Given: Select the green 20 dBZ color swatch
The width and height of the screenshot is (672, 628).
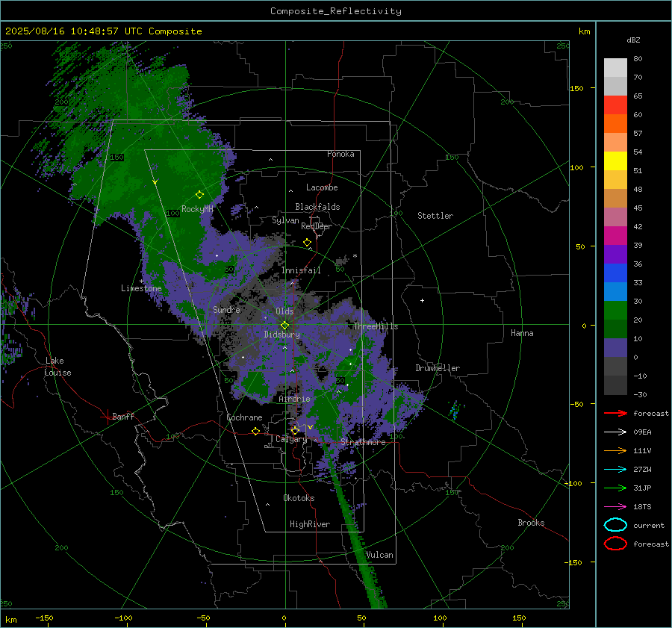Looking at the screenshot, I should click(615, 310).
